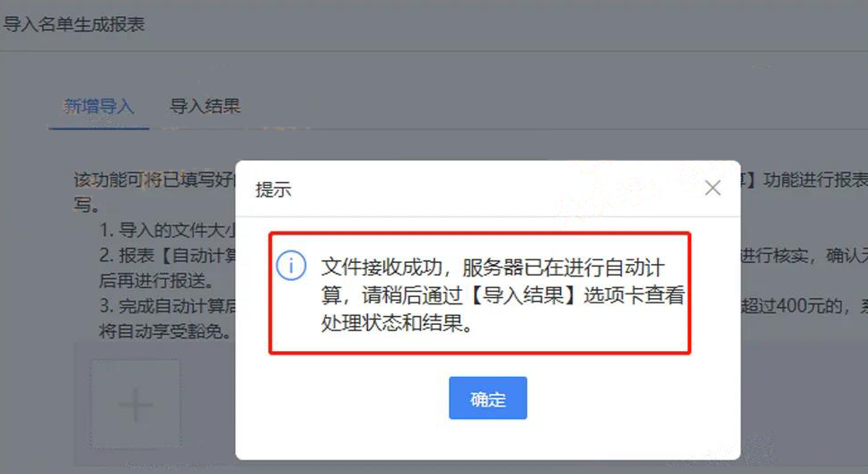
Task: Click the 超过400元的 text on the right
Action: pyautogui.click(x=793, y=306)
